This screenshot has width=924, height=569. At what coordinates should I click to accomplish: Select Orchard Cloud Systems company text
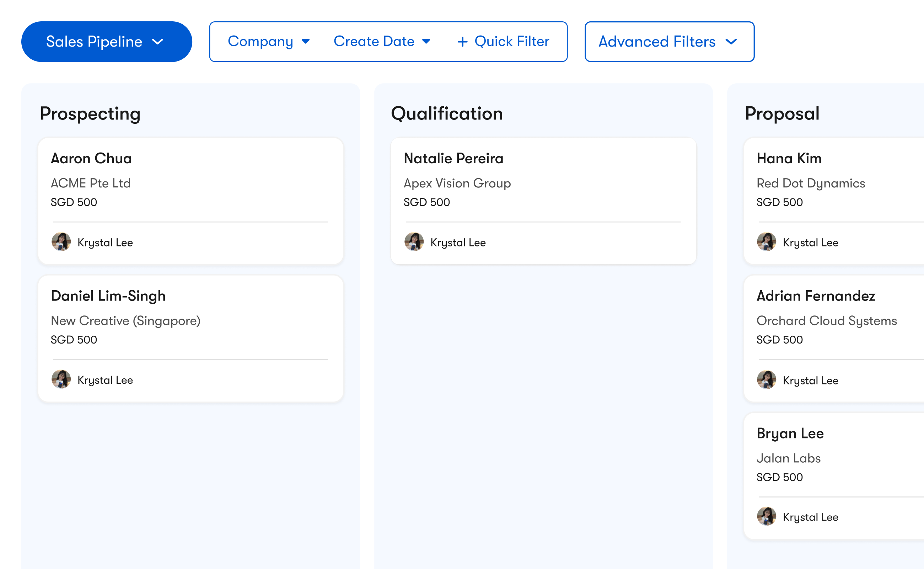(827, 321)
